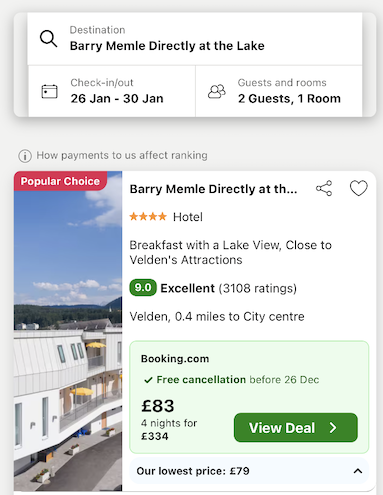
Task: Click the orange four-star rating
Action: [148, 217]
